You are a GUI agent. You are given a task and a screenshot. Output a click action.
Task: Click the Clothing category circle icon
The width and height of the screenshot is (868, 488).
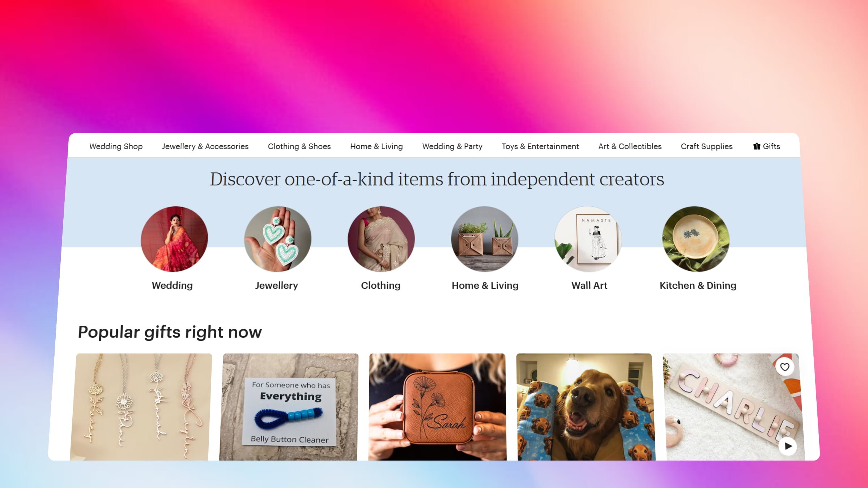[381, 239]
